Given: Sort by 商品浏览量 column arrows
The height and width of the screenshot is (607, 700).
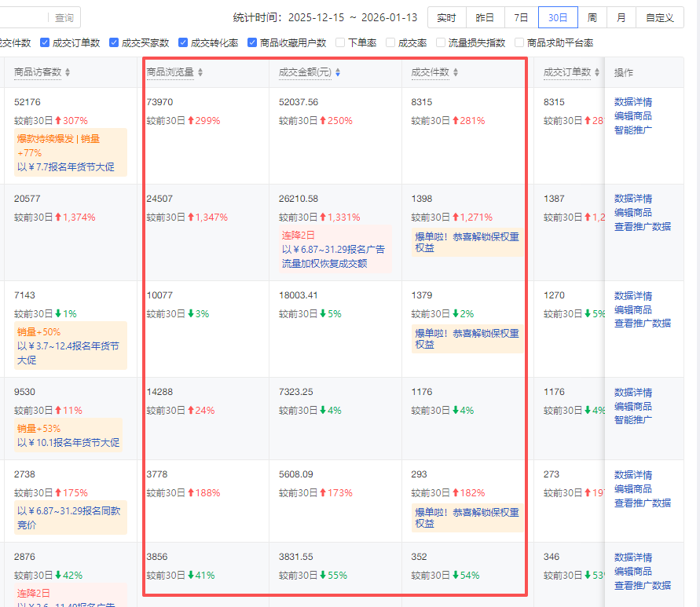Looking at the screenshot, I should [x=200, y=72].
